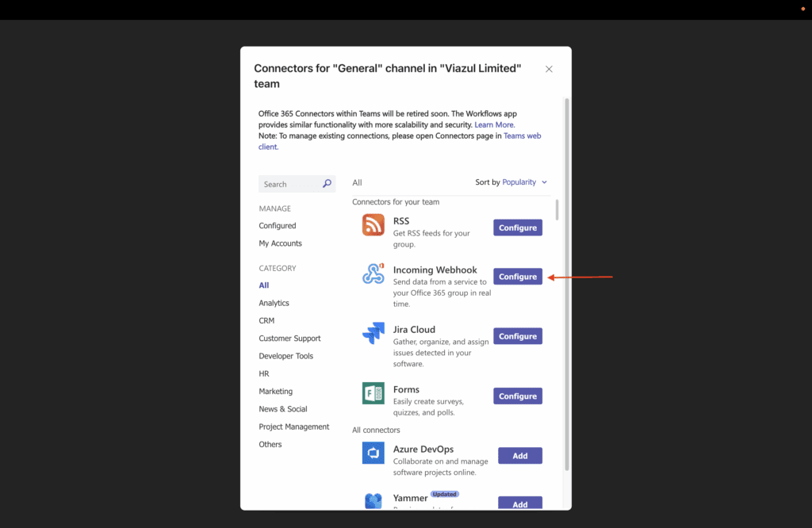The image size is (812, 528).
Task: Open the Configured connectors list
Action: click(277, 226)
